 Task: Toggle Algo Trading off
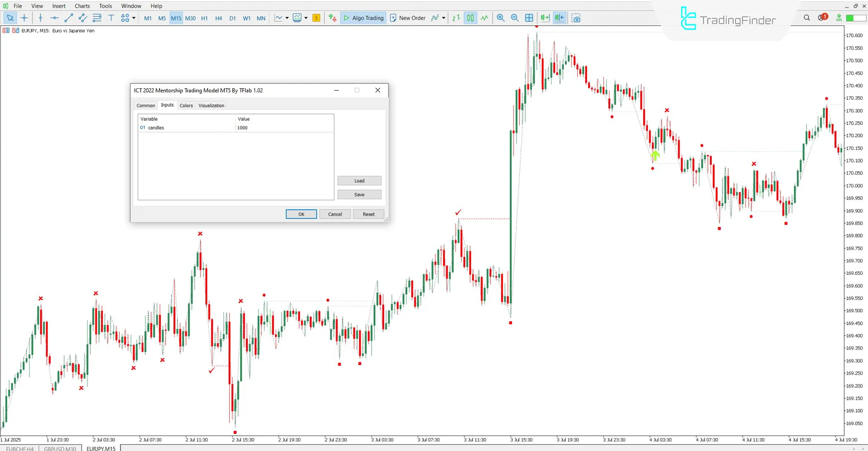coord(363,18)
